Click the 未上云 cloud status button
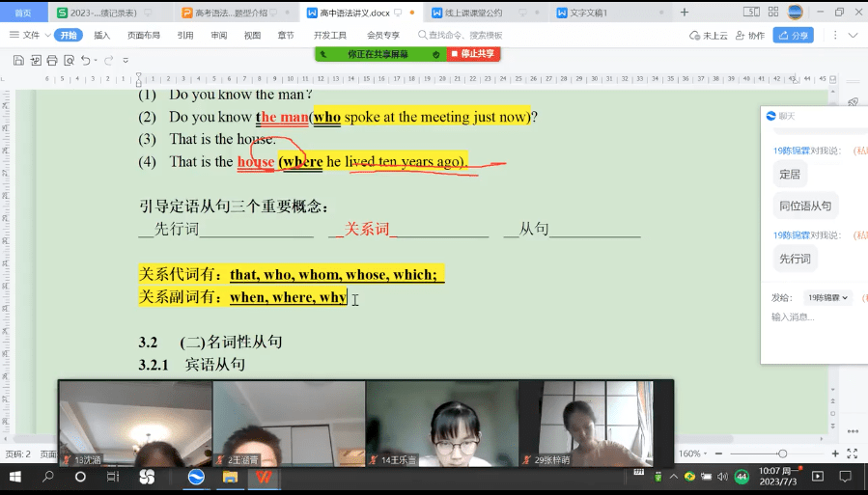 point(708,36)
